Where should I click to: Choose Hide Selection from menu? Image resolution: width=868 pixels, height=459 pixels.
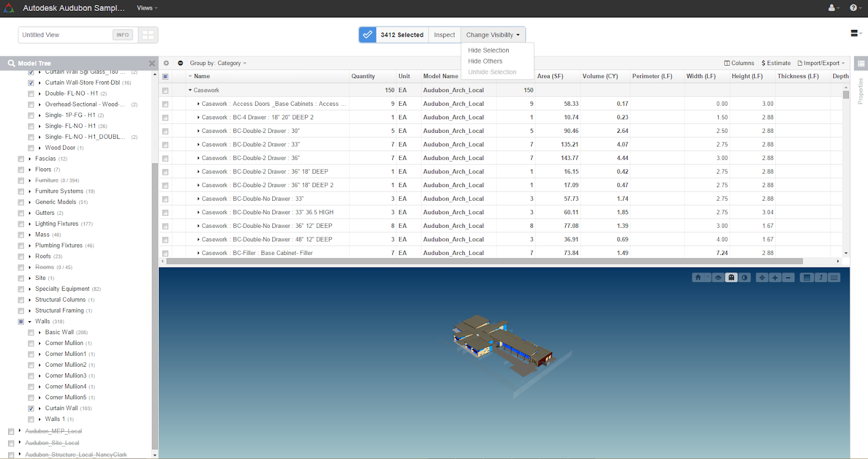click(488, 50)
